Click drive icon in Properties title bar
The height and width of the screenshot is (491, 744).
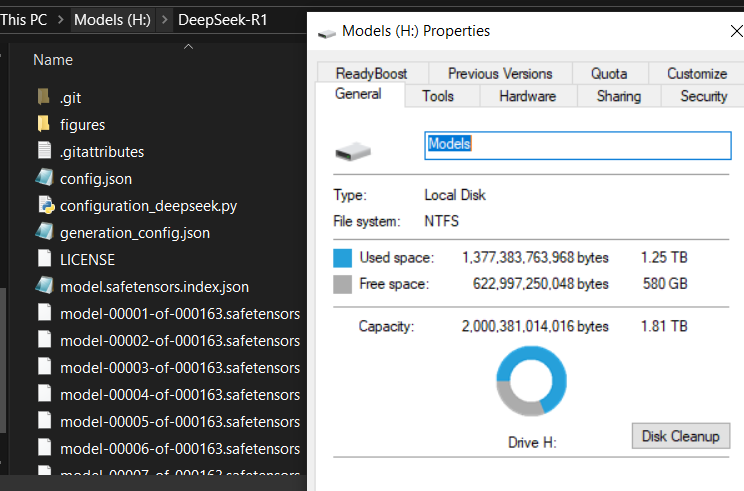(327, 33)
